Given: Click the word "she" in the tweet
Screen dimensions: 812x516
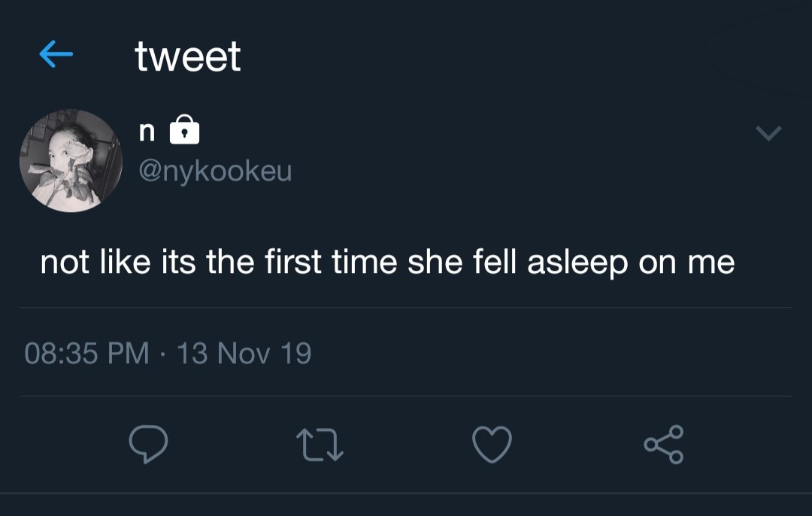Looking at the screenshot, I should coord(429,262).
